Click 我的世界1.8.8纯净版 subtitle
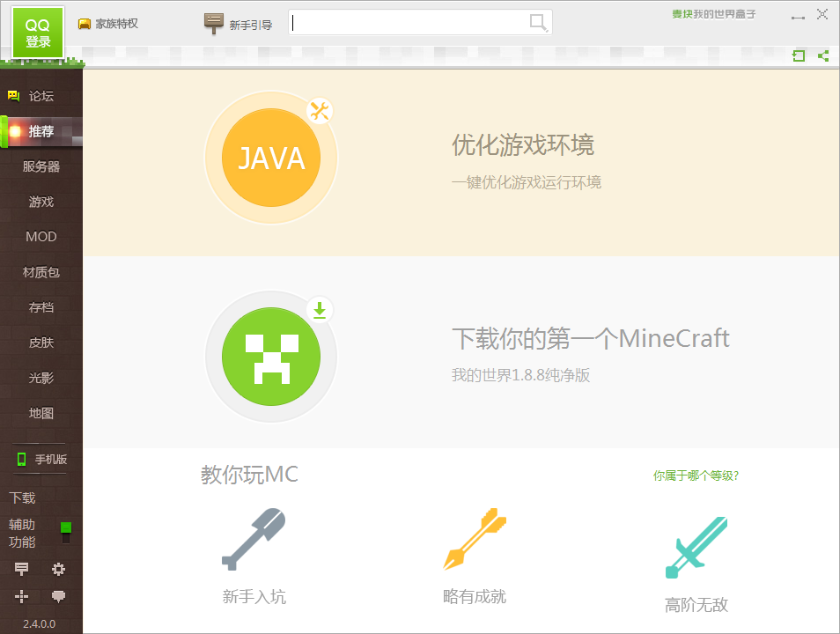 pyautogui.click(x=520, y=375)
